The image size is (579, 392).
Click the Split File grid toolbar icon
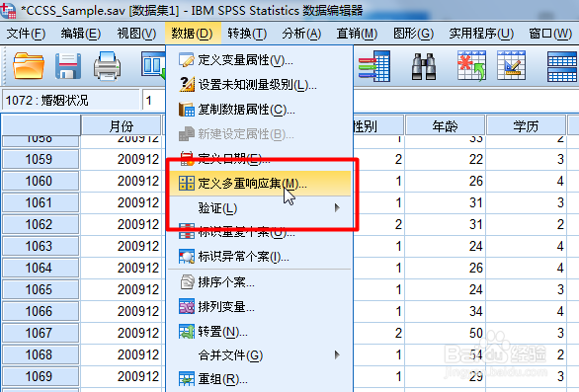(562, 66)
